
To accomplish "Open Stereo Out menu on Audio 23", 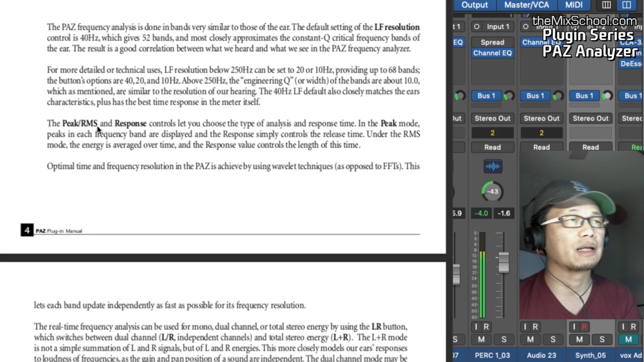I will point(541,118).
